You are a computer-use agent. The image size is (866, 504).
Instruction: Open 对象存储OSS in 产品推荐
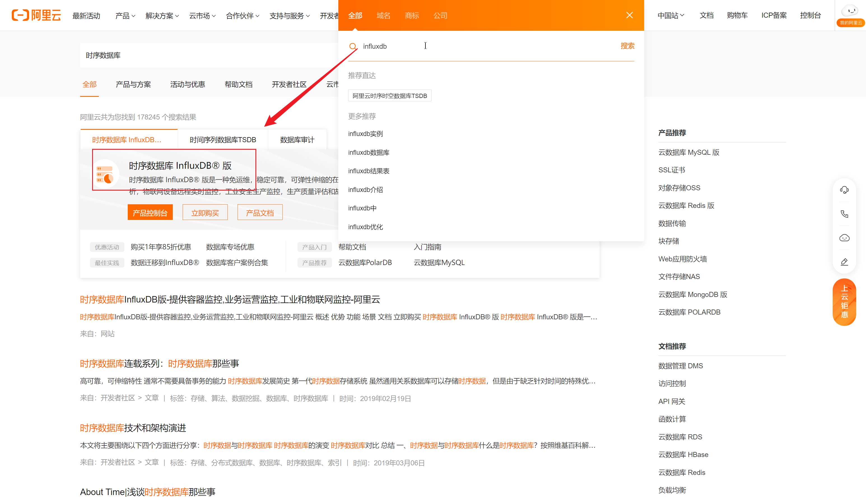coord(679,188)
